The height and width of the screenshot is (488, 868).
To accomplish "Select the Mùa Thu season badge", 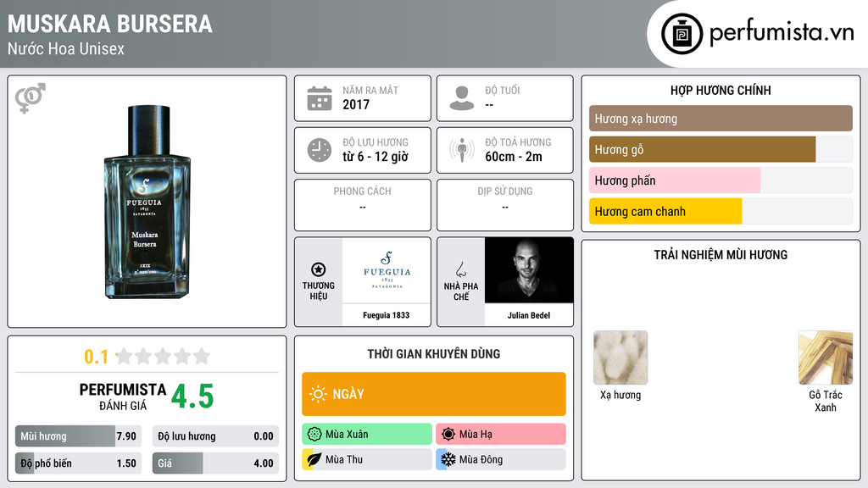I will tap(367, 459).
